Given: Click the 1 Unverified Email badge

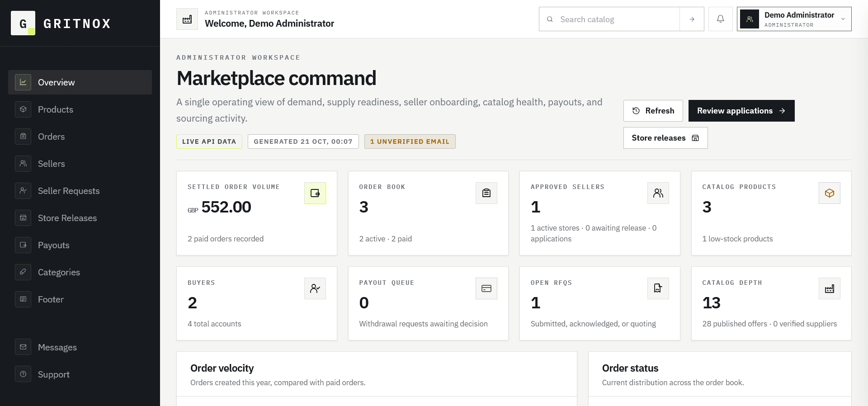Looking at the screenshot, I should pyautogui.click(x=410, y=142).
